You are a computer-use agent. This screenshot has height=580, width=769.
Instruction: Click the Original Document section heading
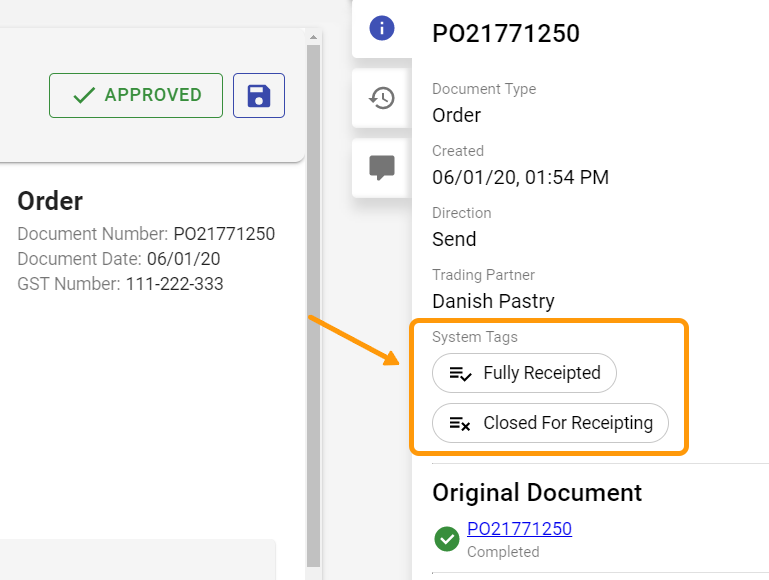537,493
